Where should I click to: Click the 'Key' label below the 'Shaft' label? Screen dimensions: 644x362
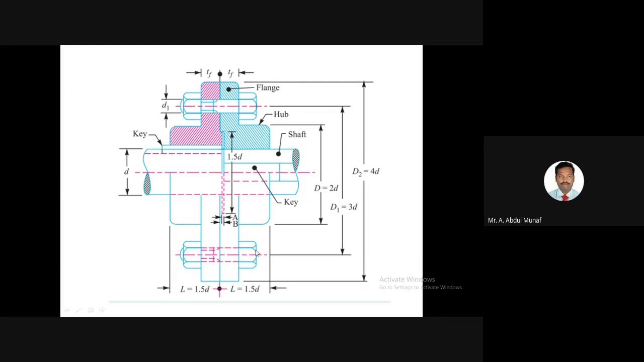(291, 202)
